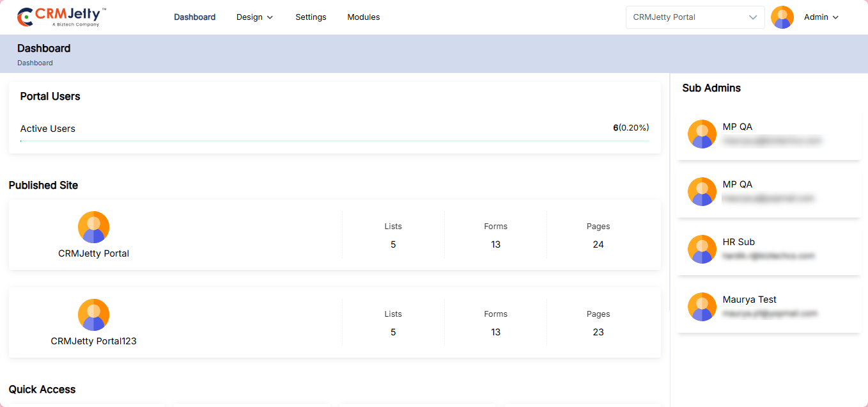Open the Settings menu item

(311, 17)
